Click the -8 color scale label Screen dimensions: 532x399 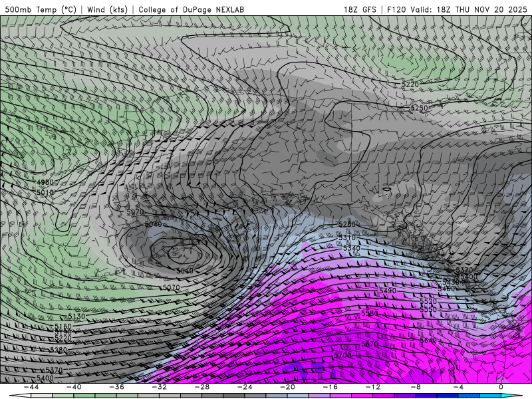(x=416, y=387)
